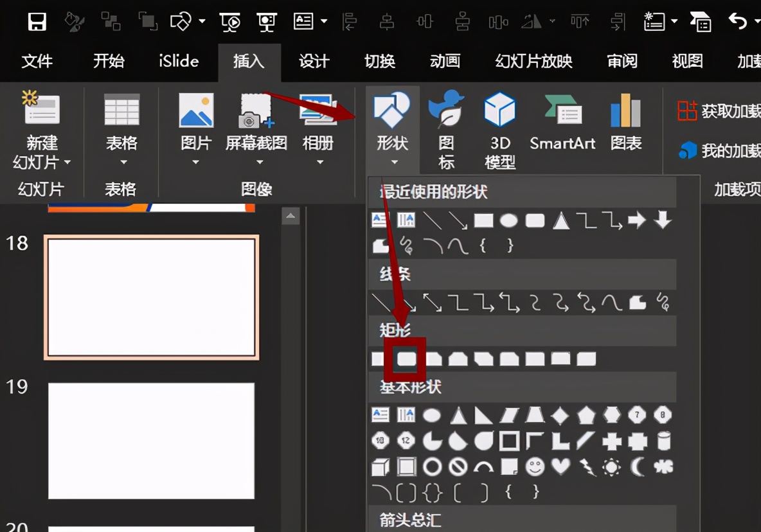This screenshot has height=532, width=761.
Task: Choose the frame shape in basic shapes
Action: [509, 441]
